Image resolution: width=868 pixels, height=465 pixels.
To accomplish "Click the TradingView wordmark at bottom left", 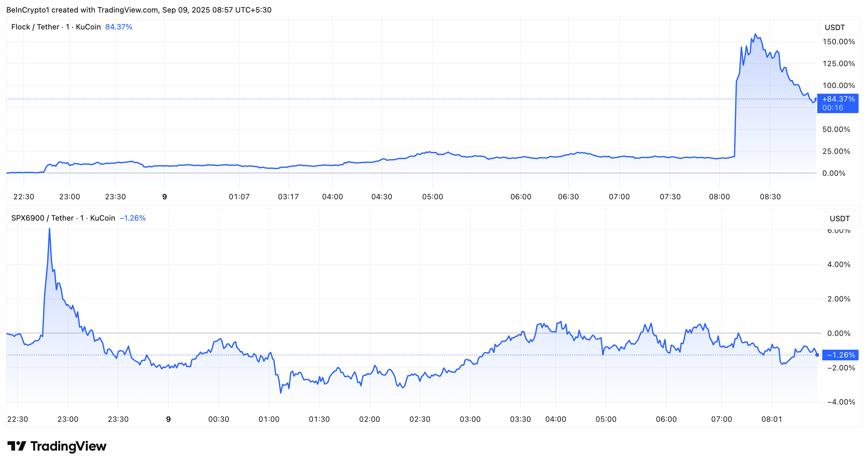I will click(69, 446).
